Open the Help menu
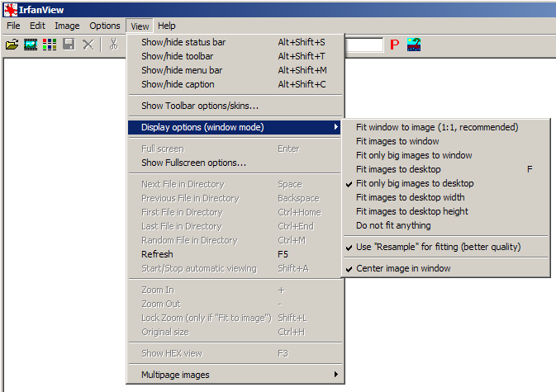The height and width of the screenshot is (392, 556). click(167, 26)
